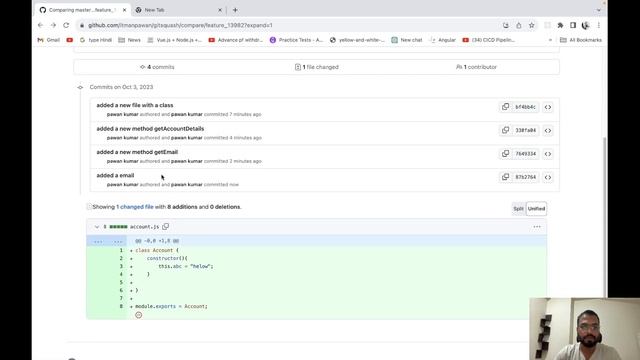Click commit hash 87b2764
Screen dimensions: 640x360
(x=525, y=177)
